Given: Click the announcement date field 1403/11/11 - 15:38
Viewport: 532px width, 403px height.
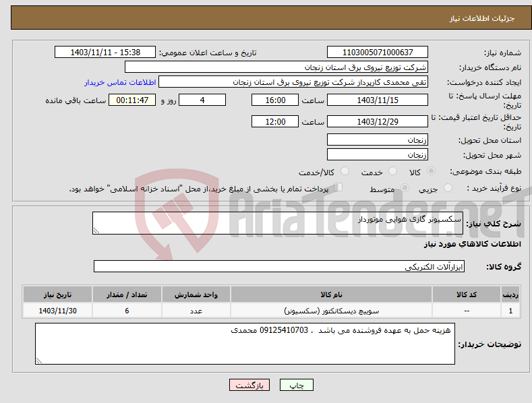Looking at the screenshot, I should point(105,53).
